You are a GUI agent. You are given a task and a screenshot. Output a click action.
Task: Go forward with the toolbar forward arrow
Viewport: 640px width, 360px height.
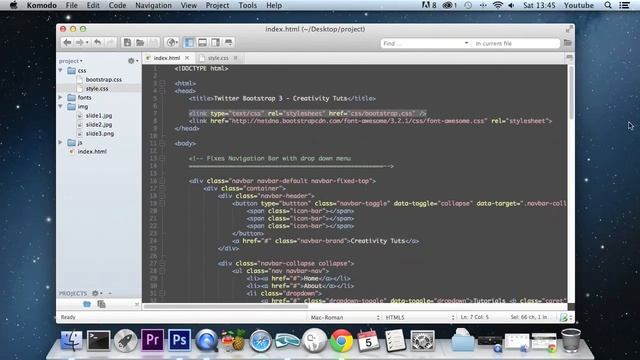tap(80, 42)
